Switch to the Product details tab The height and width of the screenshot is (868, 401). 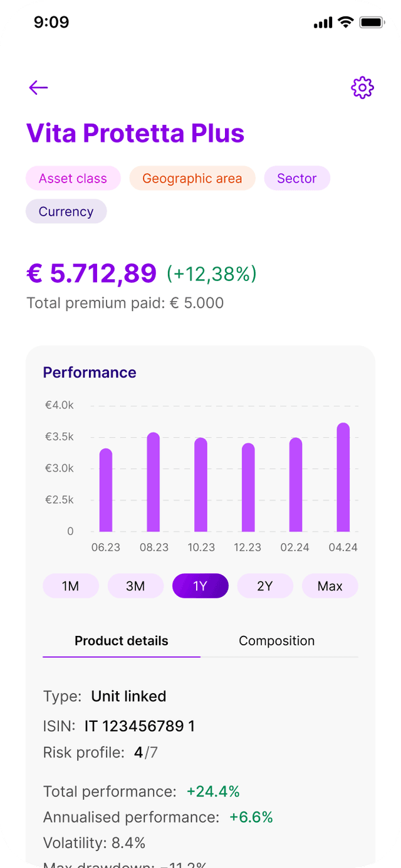click(122, 641)
